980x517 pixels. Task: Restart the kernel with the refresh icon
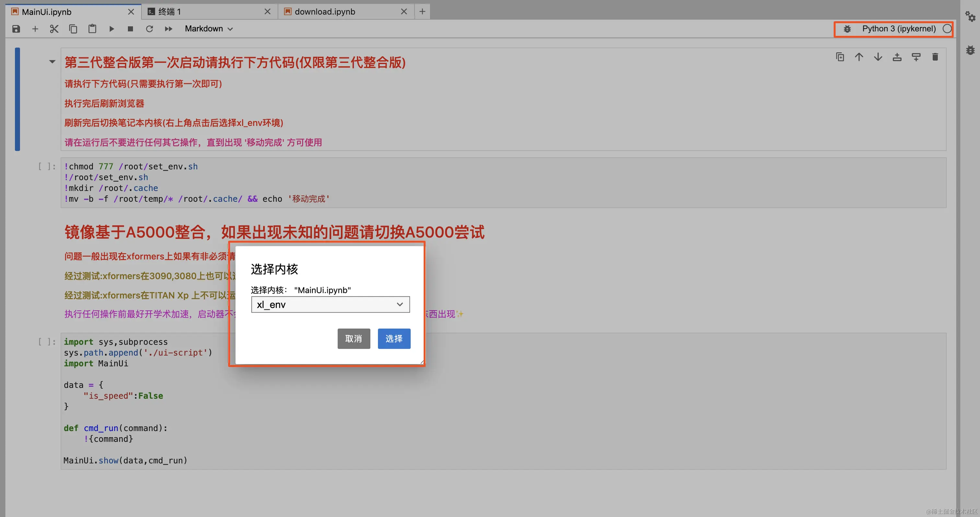(x=149, y=29)
